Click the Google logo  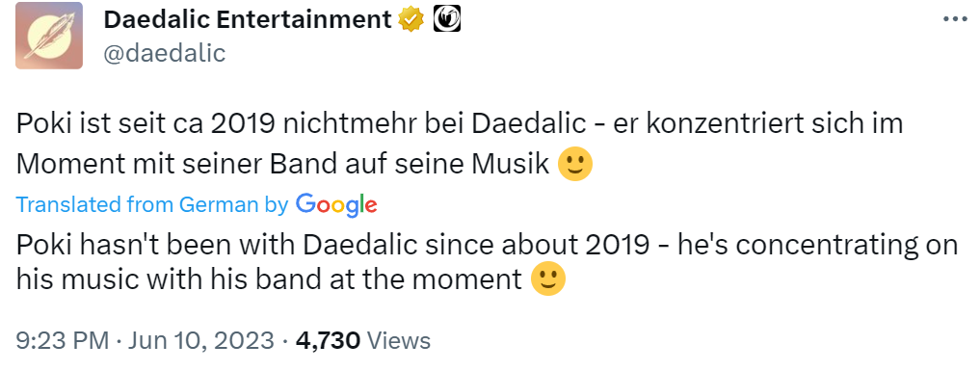tap(336, 204)
